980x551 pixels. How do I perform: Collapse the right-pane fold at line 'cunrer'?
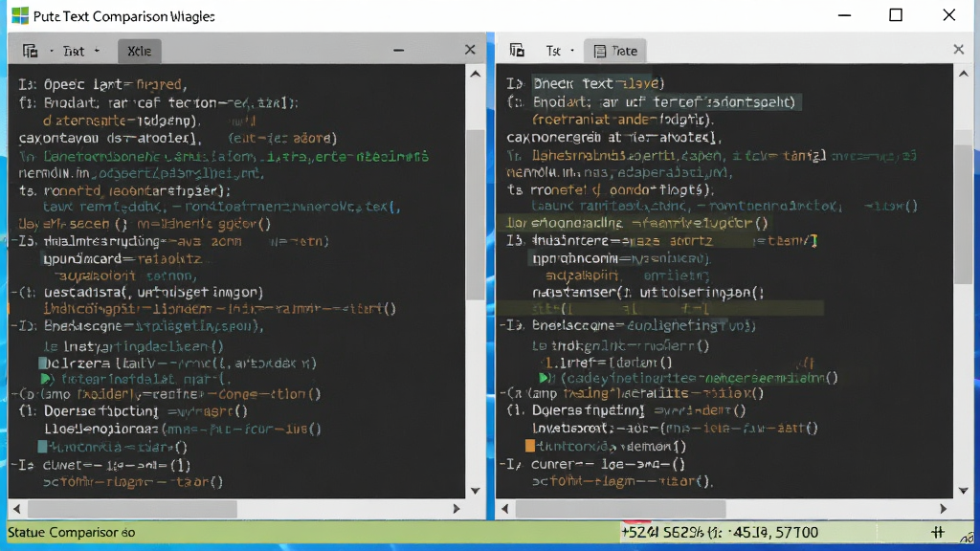click(x=502, y=464)
